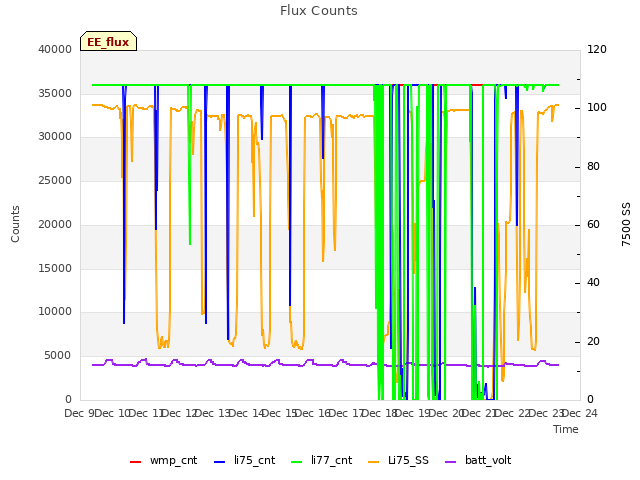Click the Counts y-axis title
Viewport: 640px width, 480px height.
[x=15, y=224]
